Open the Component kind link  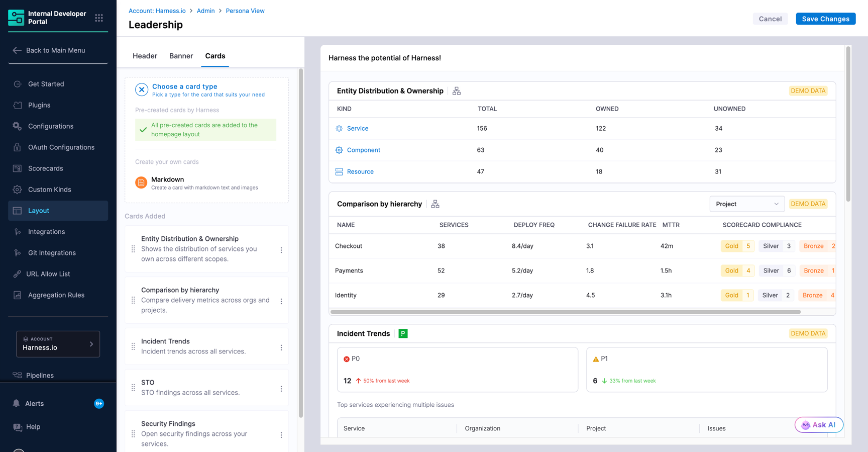(364, 150)
